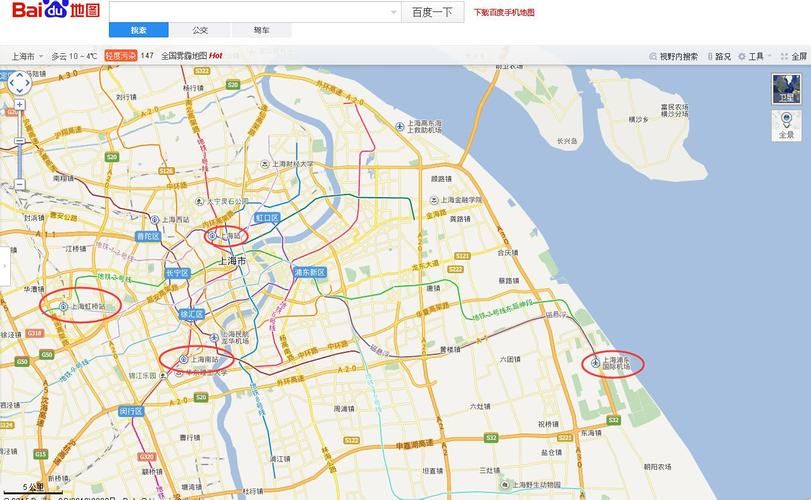This screenshot has height=500, width=811.
Task: Click the 上海金融学院 school icon
Action: click(x=434, y=200)
